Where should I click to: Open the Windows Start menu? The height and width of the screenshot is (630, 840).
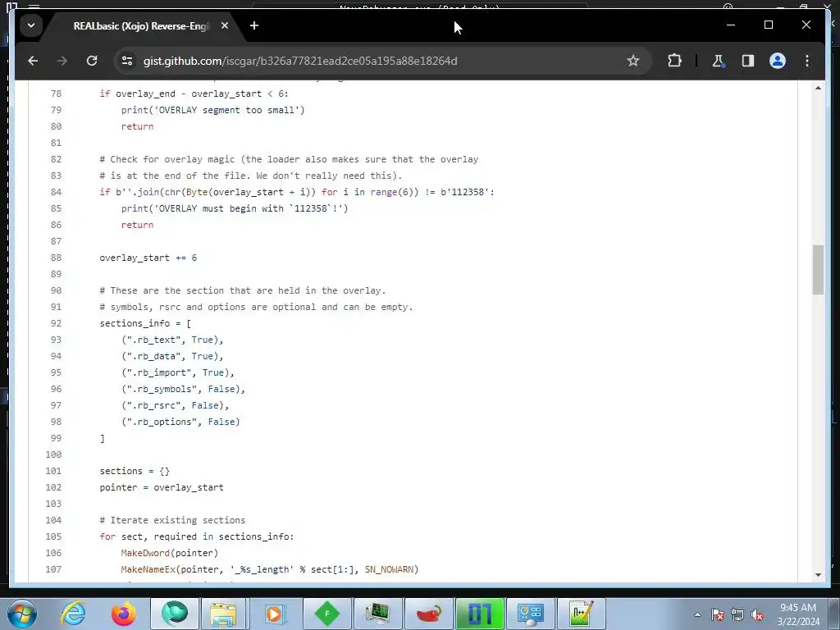[x=21, y=614]
